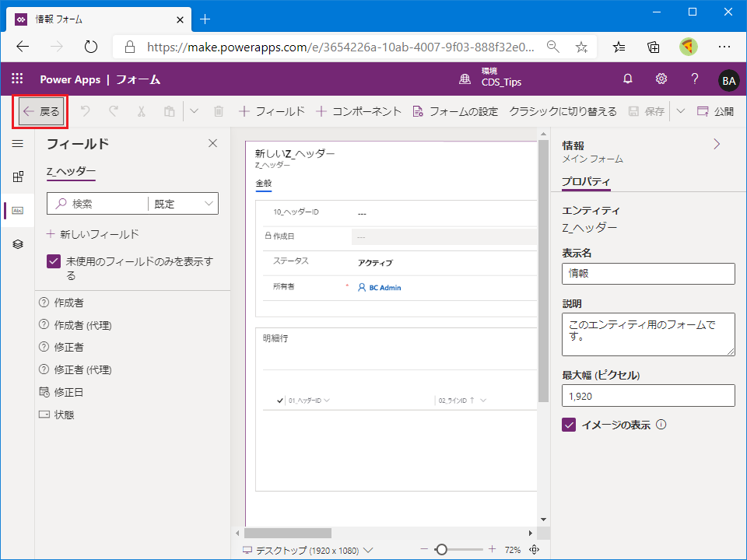The width and height of the screenshot is (747, 560).
Task: Select the プロパティ tab
Action: (x=585, y=182)
